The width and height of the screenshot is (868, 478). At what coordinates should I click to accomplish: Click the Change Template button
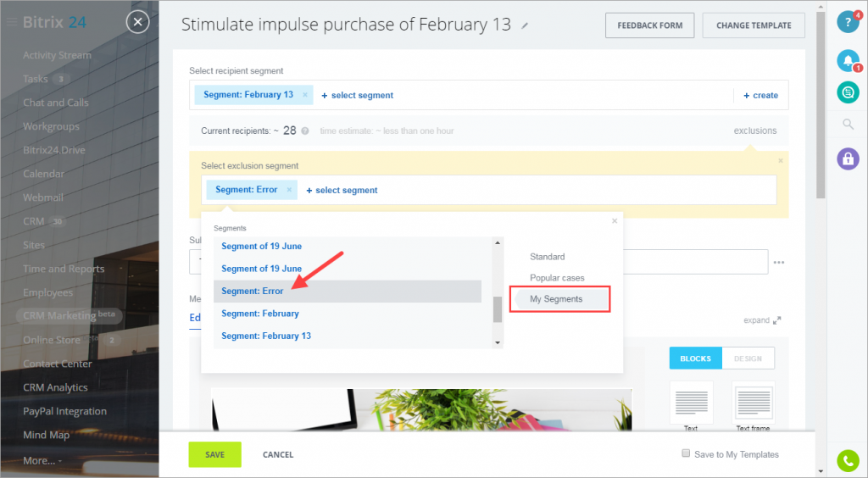pyautogui.click(x=754, y=25)
